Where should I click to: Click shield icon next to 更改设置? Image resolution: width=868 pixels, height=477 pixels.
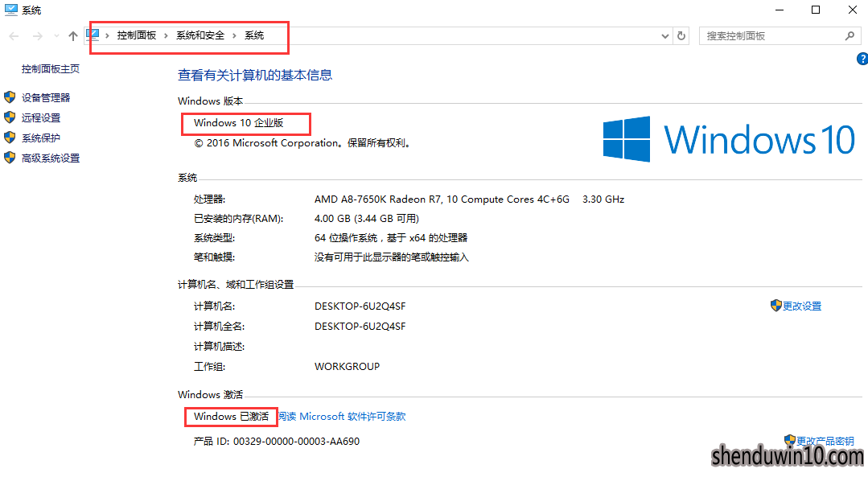(x=776, y=306)
